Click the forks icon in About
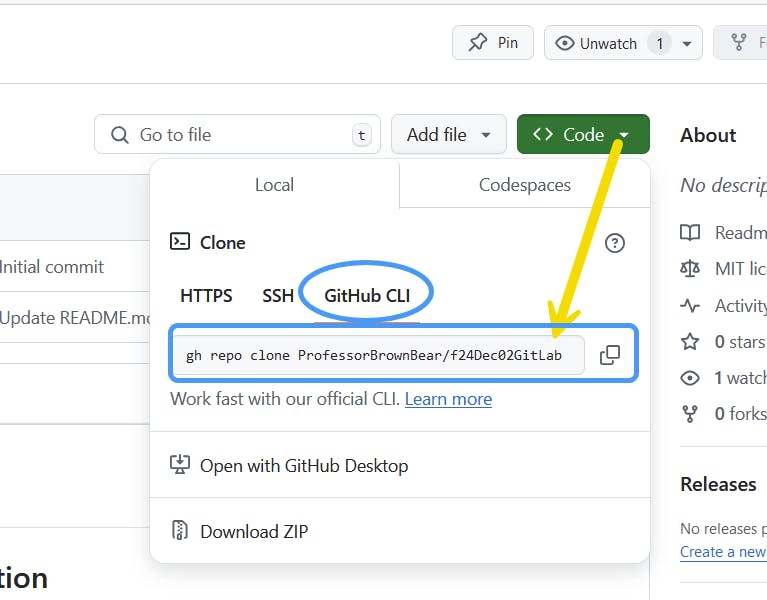Viewport: 767px width, 600px height. pos(690,413)
